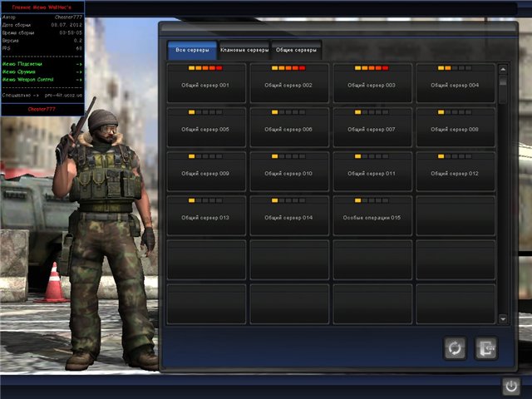The image size is (532, 399).
Task: Click the Дата сборки row
Action: point(42,25)
